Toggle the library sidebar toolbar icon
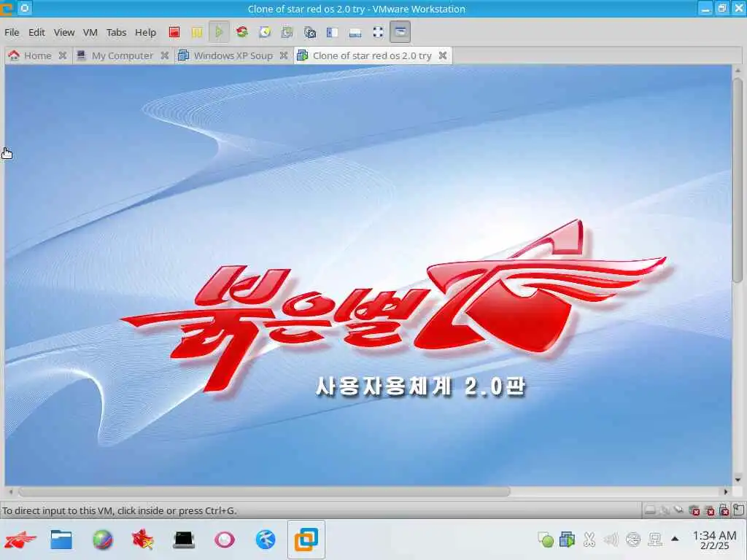 pos(332,32)
